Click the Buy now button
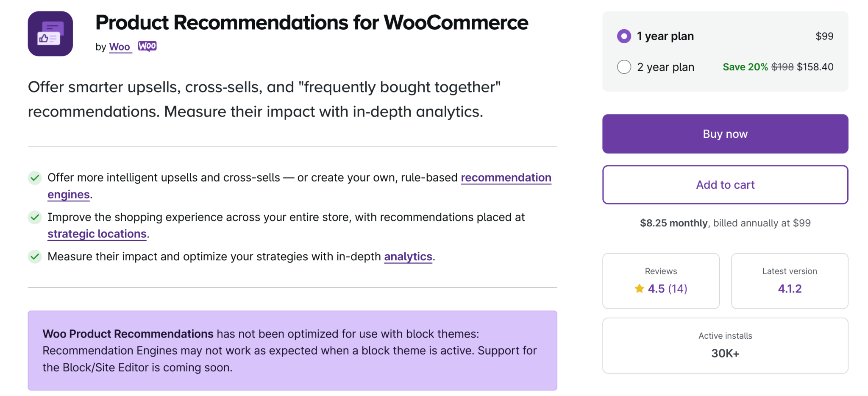Viewport: 868px width, 396px height. coord(725,134)
